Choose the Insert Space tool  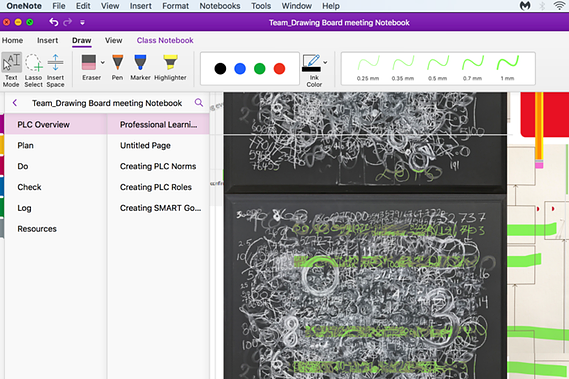[56, 70]
